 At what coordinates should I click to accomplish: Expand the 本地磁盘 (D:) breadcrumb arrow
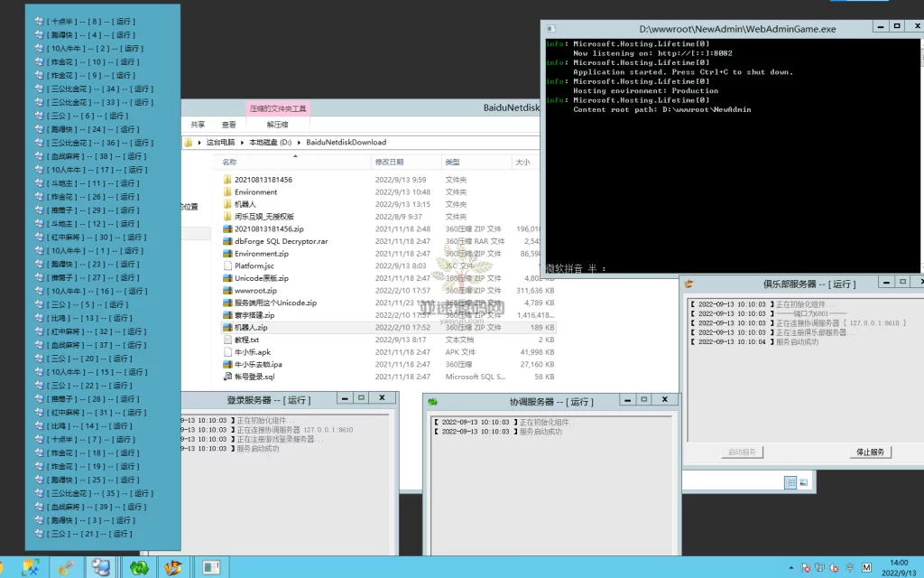(x=300, y=143)
